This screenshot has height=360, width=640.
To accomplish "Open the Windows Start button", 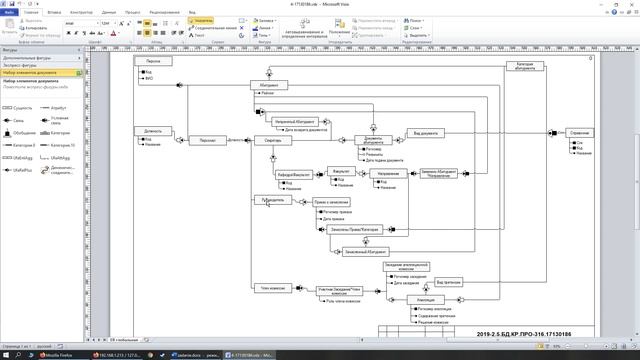I will [x=6, y=355].
